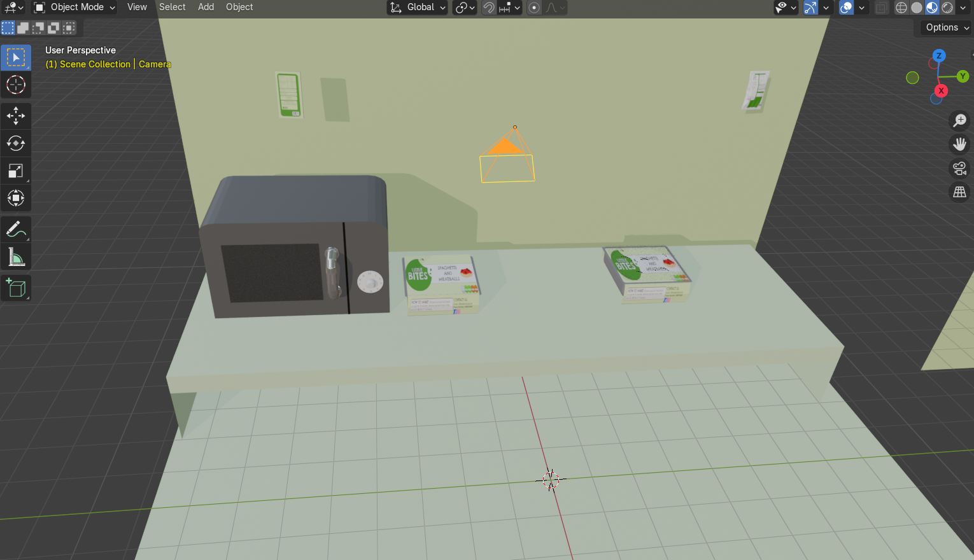Click the camera object in the viewport
974x560 pixels.
(x=507, y=158)
